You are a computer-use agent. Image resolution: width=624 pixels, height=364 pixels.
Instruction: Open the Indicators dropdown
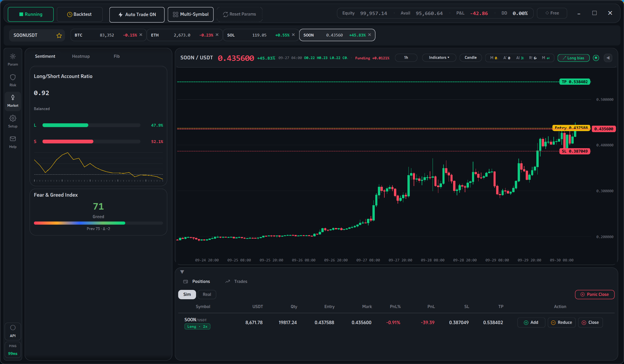tap(439, 58)
